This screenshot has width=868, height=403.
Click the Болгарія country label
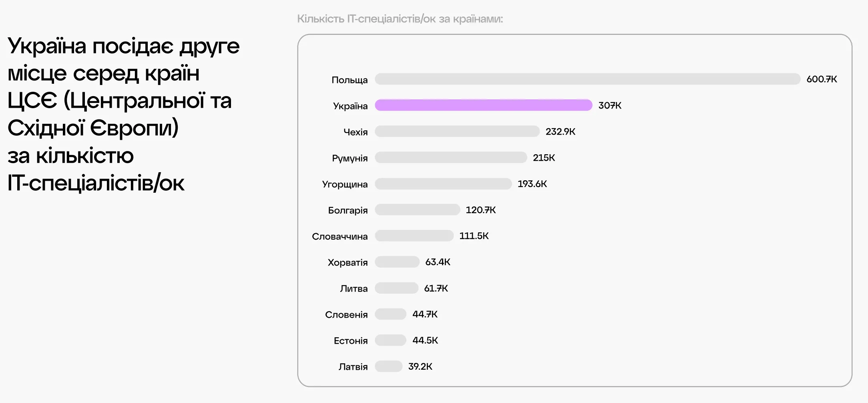[x=348, y=210]
